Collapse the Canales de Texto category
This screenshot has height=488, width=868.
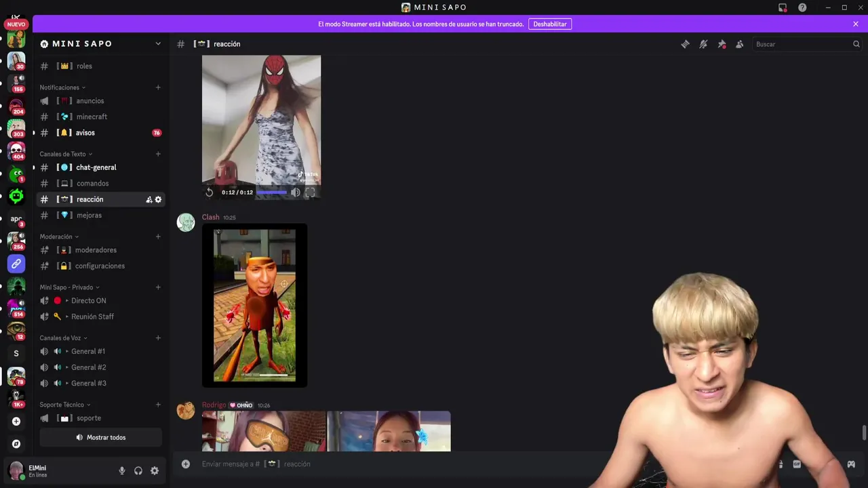tap(66, 154)
